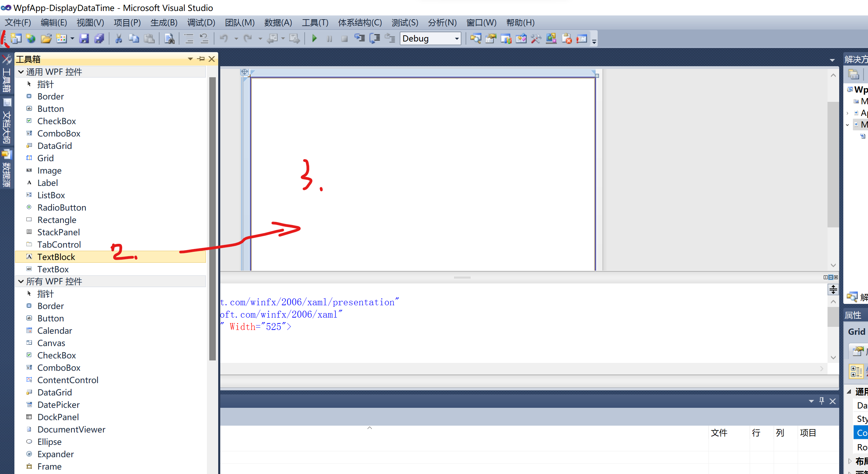Screen dimensions: 868x474
Task: Collapse the 通用 WPF 控件 section
Action: [x=21, y=72]
